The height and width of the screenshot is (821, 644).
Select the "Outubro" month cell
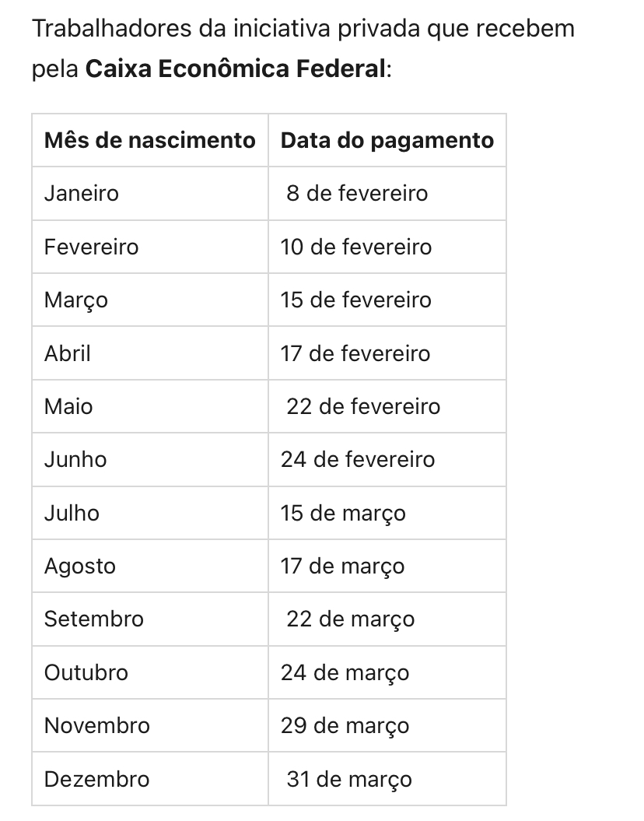(86, 672)
